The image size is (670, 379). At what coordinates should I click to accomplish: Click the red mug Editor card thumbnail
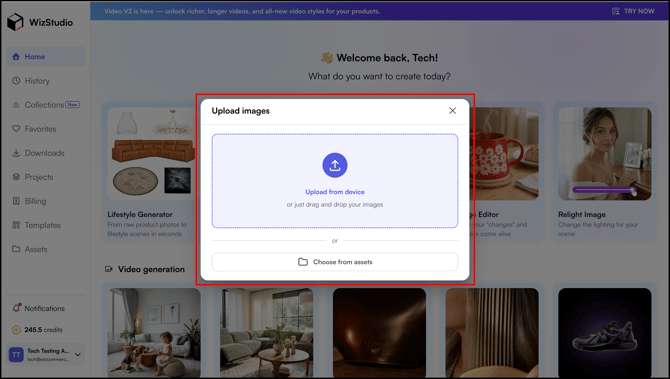point(504,154)
